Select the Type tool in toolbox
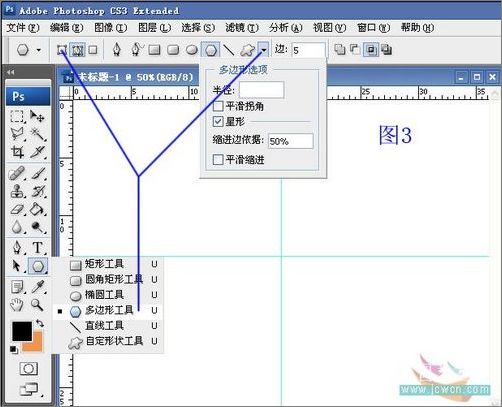Viewport: 502px width, 407px height. pyautogui.click(x=37, y=248)
